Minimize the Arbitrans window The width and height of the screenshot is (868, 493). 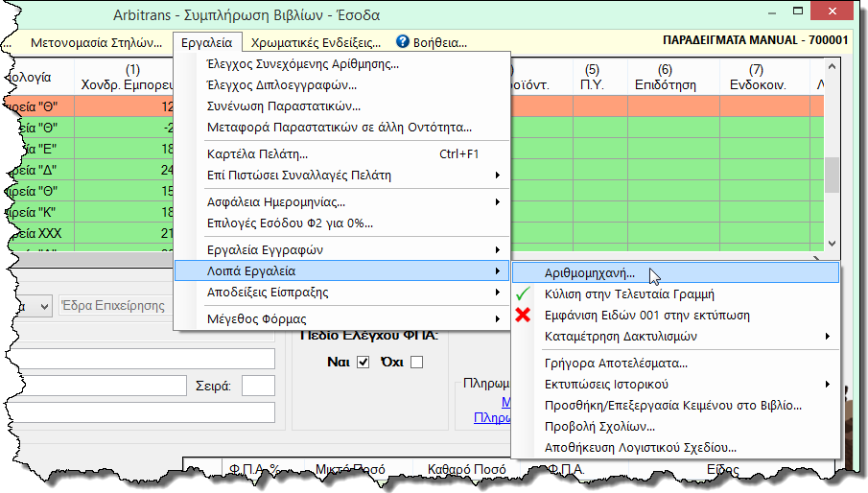772,12
